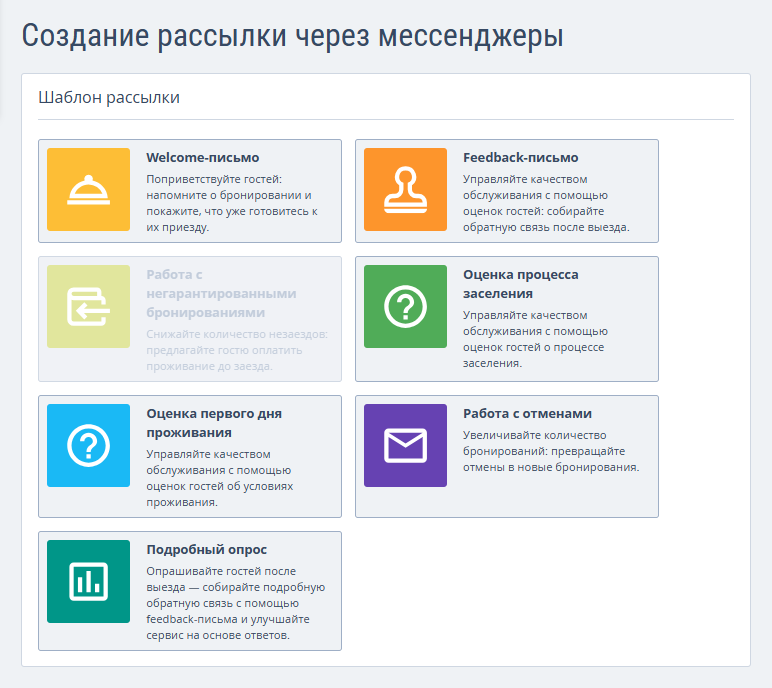
Task: Click the Welcome-письмо description text
Action: coord(232,203)
